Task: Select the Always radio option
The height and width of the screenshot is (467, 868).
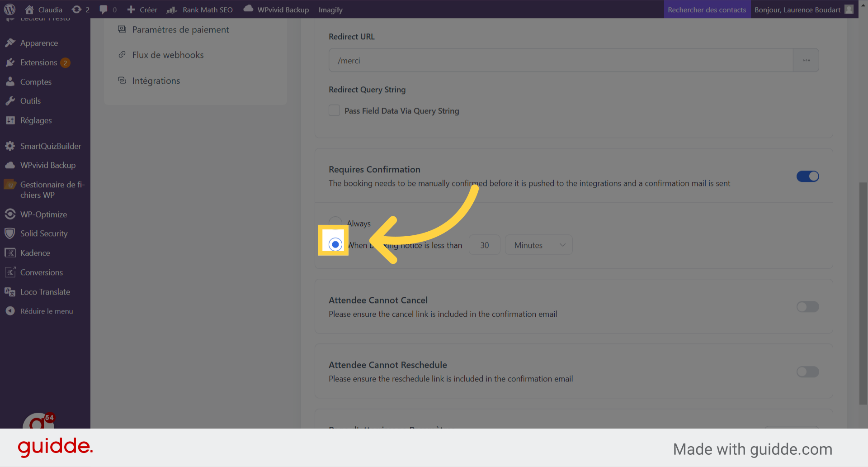Action: (335, 222)
